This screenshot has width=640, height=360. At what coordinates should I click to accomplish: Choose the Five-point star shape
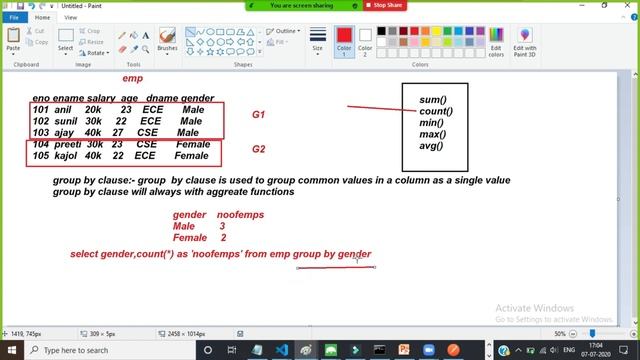tap(210, 52)
